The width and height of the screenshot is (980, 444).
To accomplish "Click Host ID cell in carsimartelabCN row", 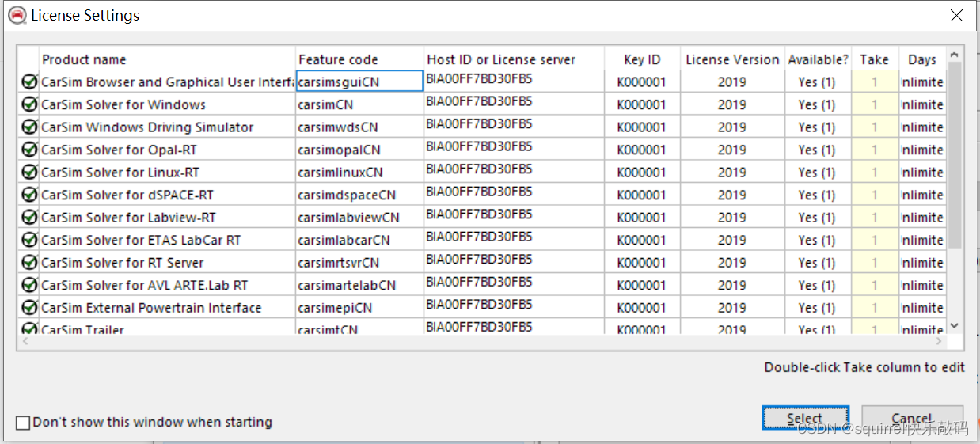I will click(x=514, y=285).
